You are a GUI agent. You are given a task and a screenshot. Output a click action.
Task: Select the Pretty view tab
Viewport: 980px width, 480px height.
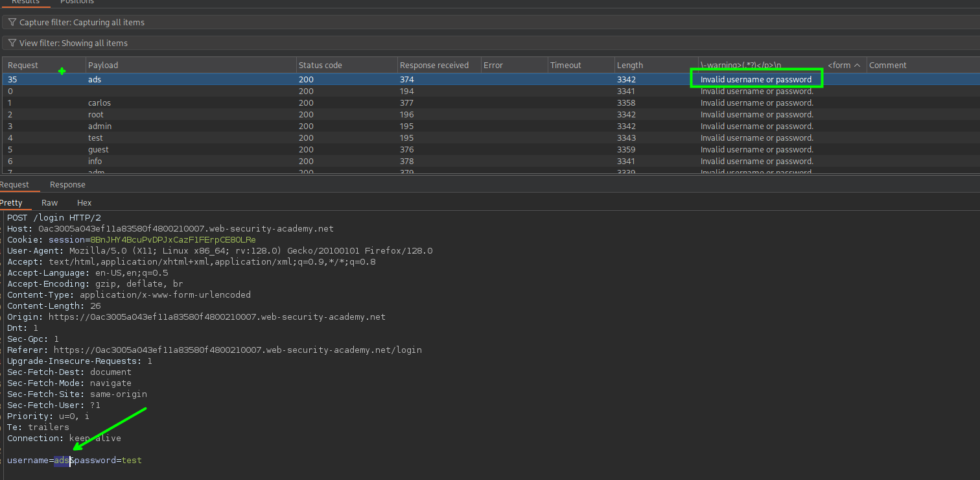[x=11, y=203]
